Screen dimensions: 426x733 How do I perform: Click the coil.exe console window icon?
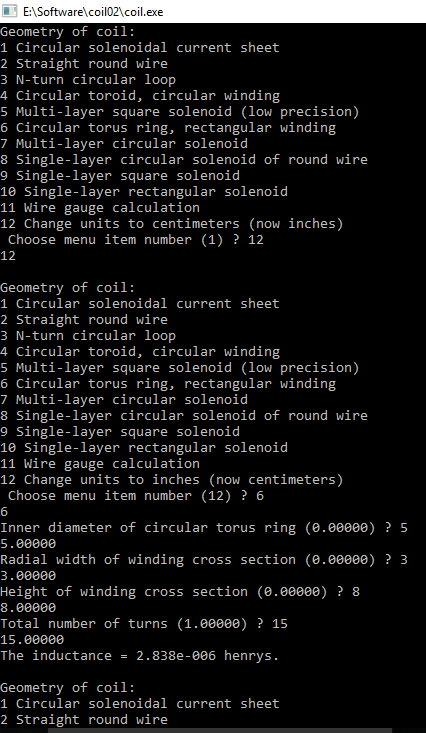(9, 11)
